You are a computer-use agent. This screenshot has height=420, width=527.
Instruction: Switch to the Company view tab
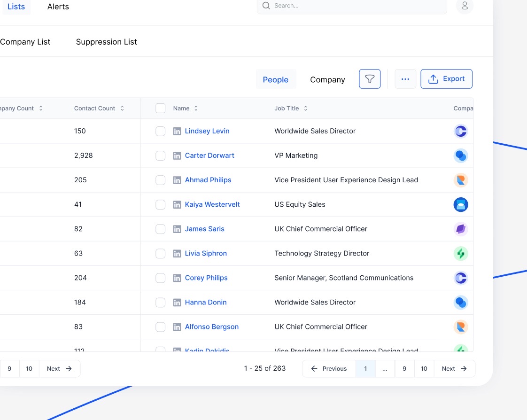coord(327,80)
